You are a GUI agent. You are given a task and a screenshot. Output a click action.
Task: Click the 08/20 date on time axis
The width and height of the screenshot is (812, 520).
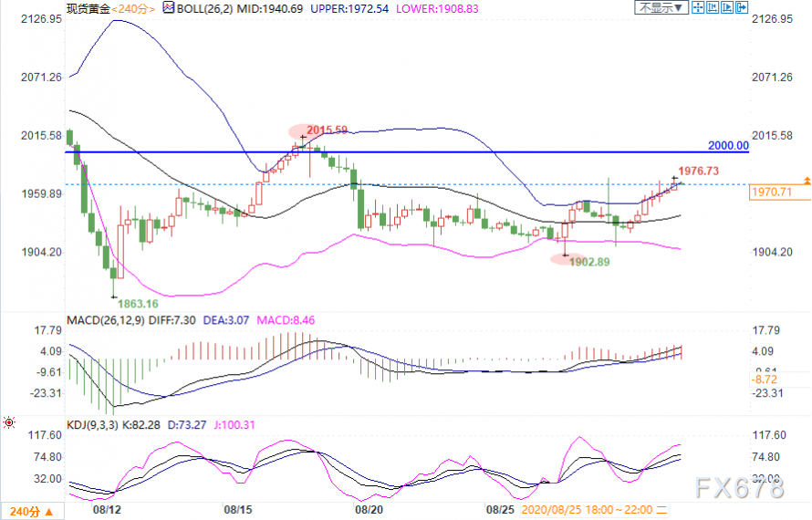(370, 510)
